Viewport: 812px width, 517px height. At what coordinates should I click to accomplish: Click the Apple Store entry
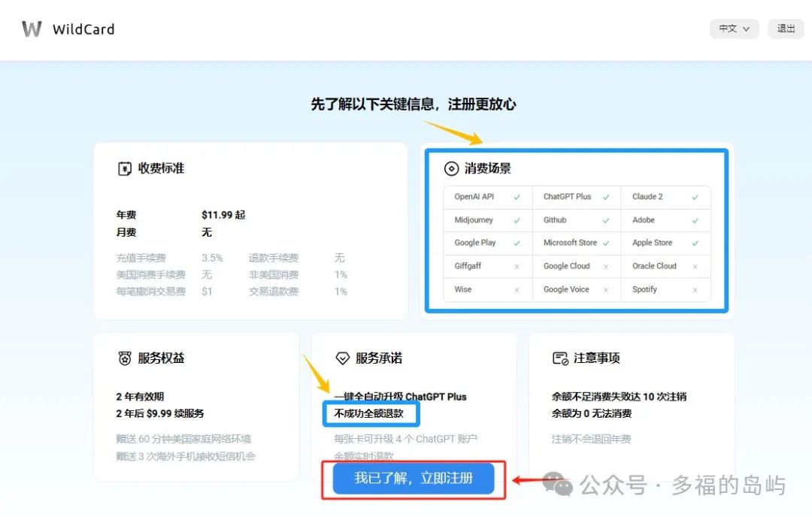652,243
